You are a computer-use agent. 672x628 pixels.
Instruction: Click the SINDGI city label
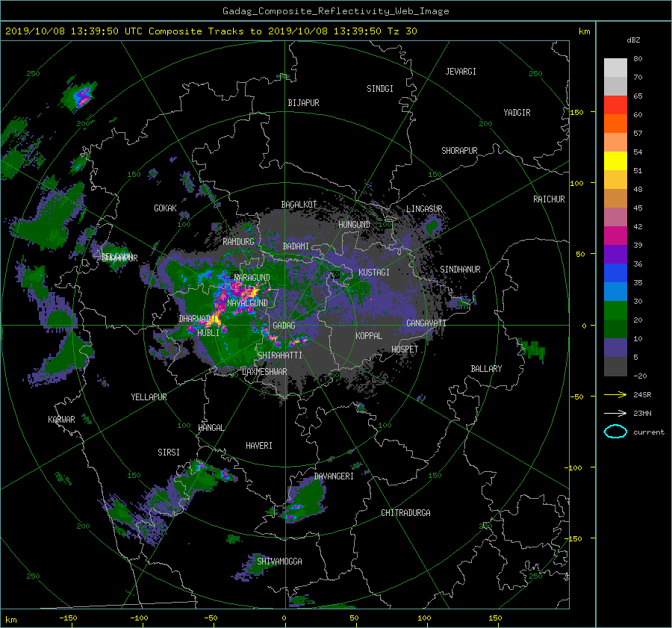click(x=380, y=89)
